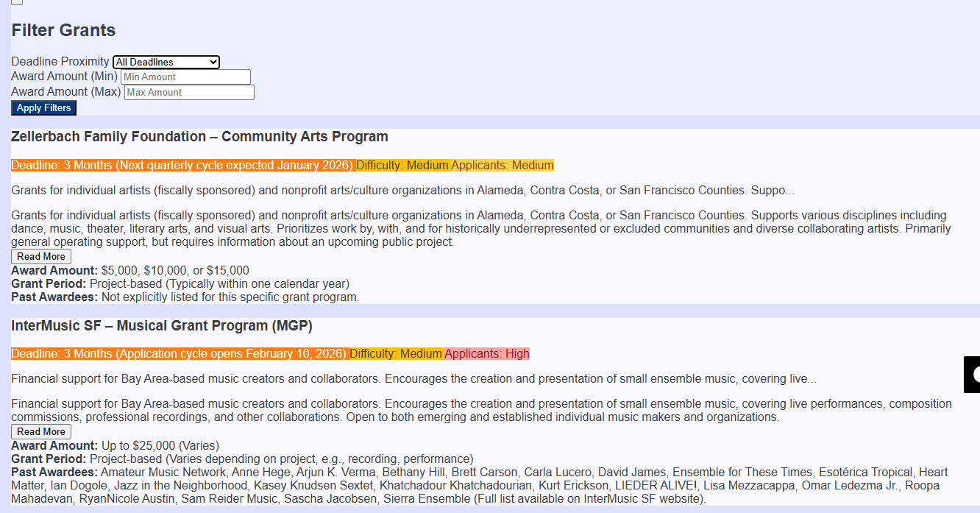Select the Award Amount line showing Up to $25,000
The image size is (980, 513).
pos(110,445)
